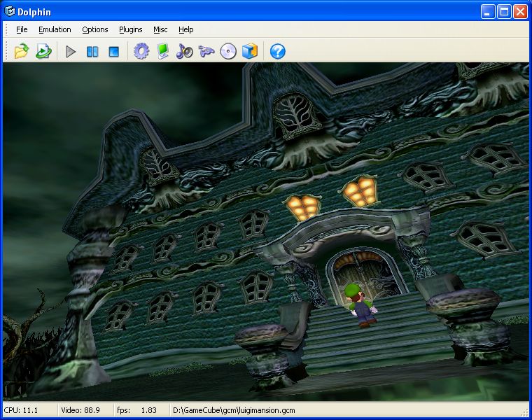The image size is (532, 420).
Task: Stop the emulation with the square button
Action: coord(113,51)
